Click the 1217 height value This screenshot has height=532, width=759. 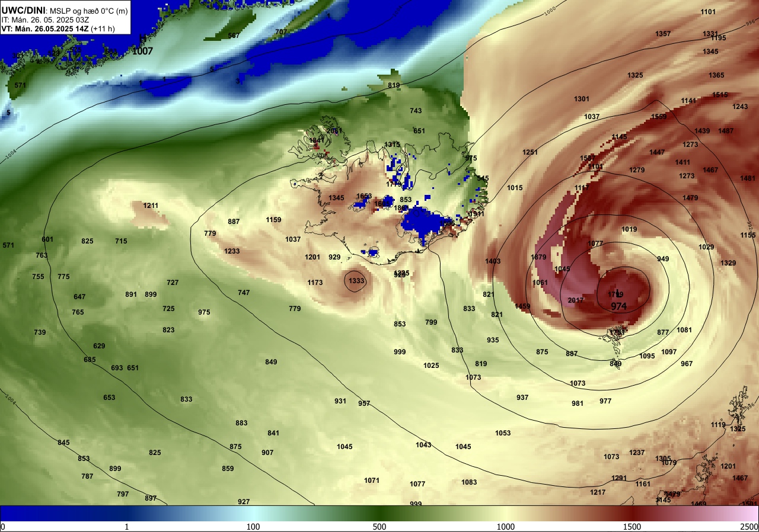coord(598,492)
